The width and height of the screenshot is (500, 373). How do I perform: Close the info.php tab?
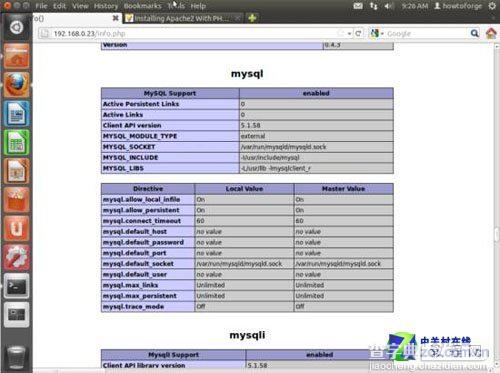[x=115, y=18]
